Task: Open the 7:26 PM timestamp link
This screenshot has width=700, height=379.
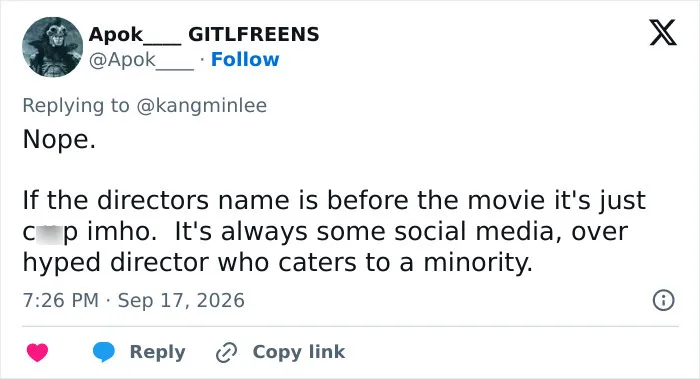Action: pos(61,300)
